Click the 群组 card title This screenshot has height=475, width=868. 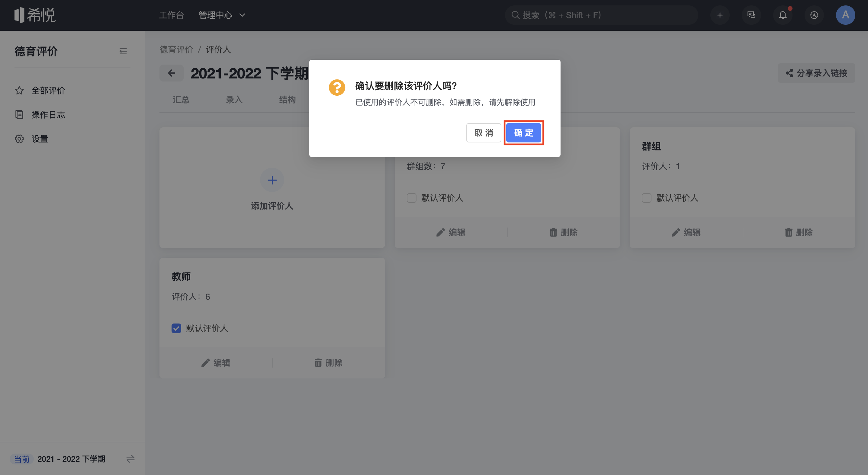click(651, 146)
